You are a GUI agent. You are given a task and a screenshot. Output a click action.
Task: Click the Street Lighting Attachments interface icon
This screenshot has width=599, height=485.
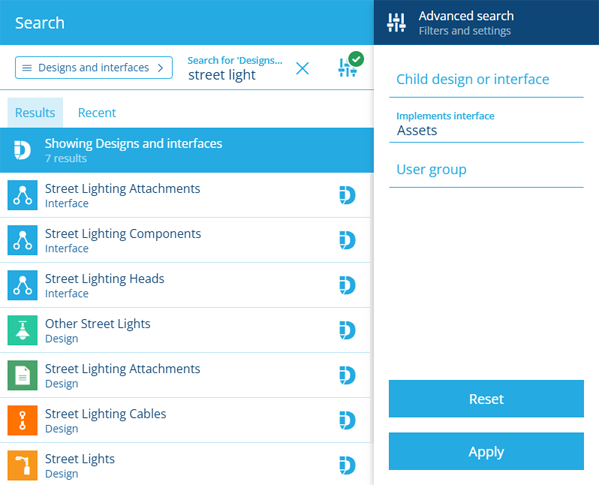point(23,195)
